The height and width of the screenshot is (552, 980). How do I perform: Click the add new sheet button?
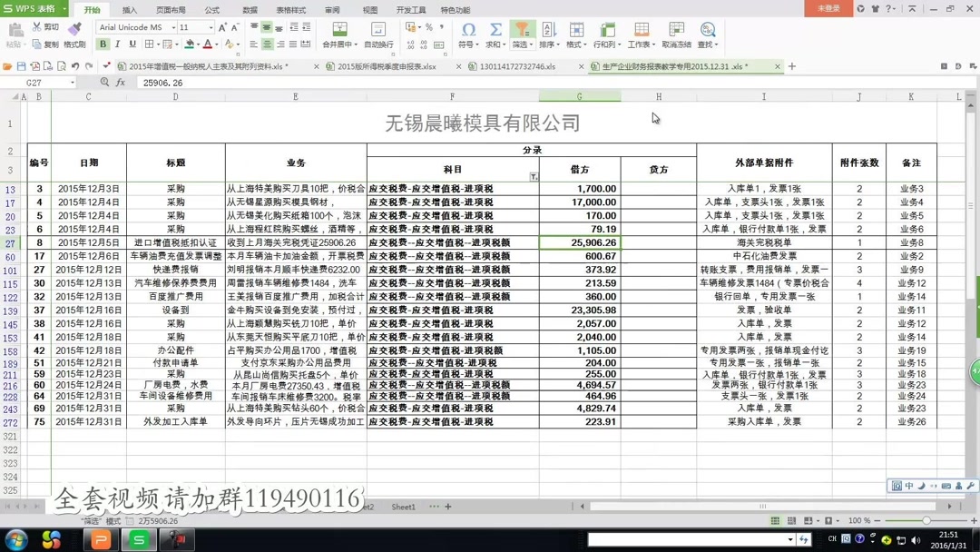point(447,507)
